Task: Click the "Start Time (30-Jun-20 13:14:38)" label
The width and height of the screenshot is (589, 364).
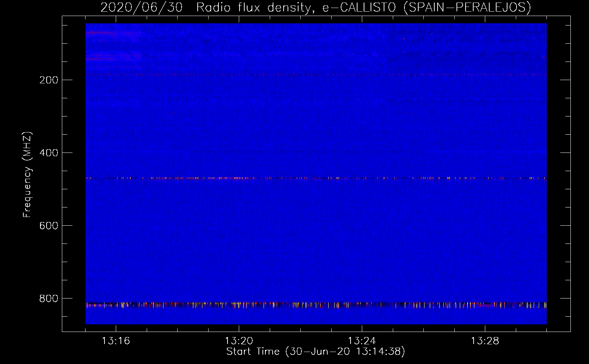Action: [x=316, y=351]
